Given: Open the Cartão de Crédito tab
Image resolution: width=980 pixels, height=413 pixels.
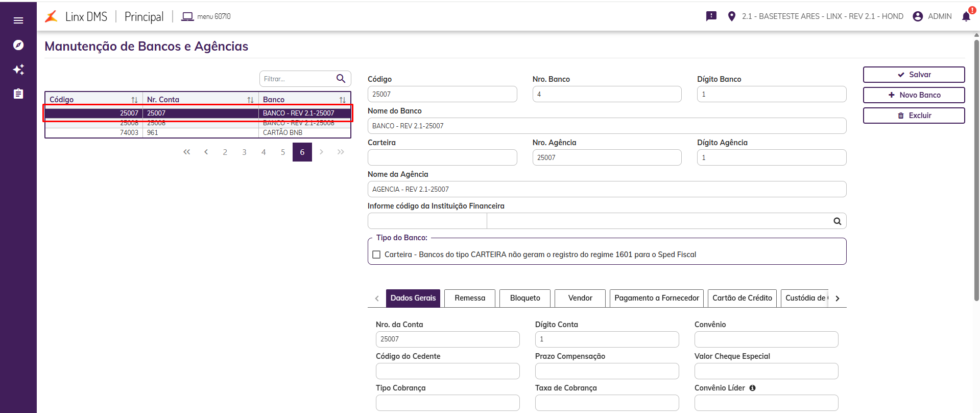Looking at the screenshot, I should click(742, 298).
